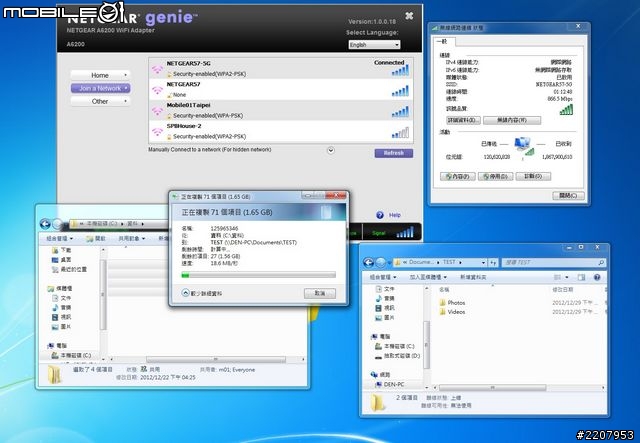Viewport: 640px width, 443px height.
Task: Close the NETGEAR genie window
Action: (409, 16)
